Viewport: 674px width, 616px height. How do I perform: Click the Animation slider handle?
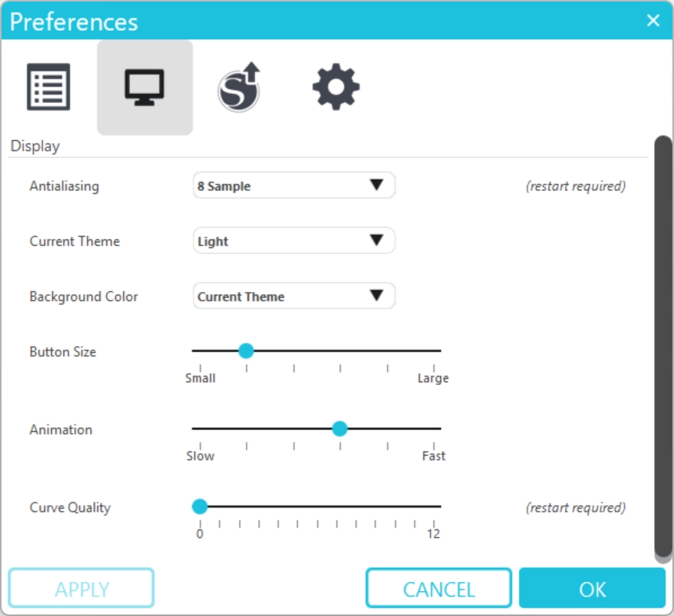tap(339, 429)
